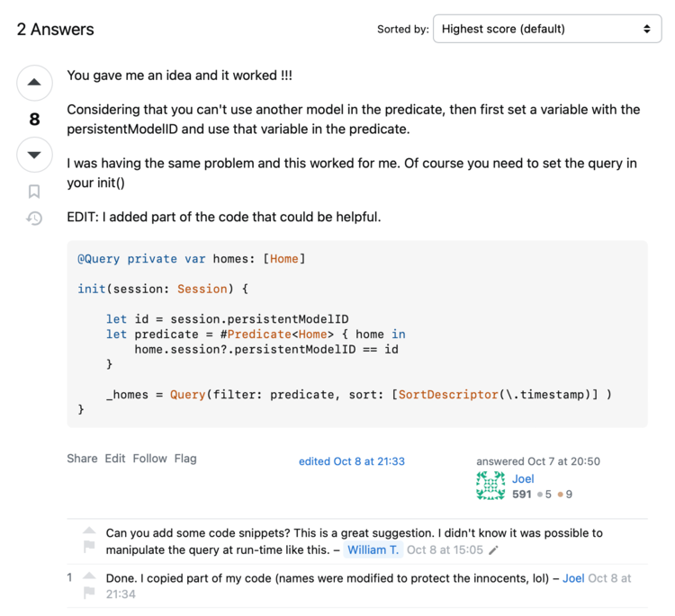Open Joel's profile link in the second comment
The width and height of the screenshot is (675, 616).
point(573,578)
